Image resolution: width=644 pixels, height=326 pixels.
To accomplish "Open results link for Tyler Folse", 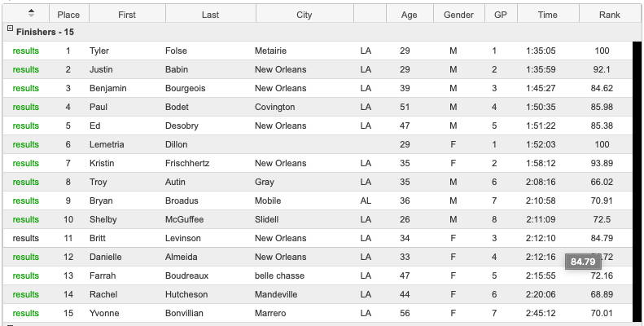I will 26,51.
